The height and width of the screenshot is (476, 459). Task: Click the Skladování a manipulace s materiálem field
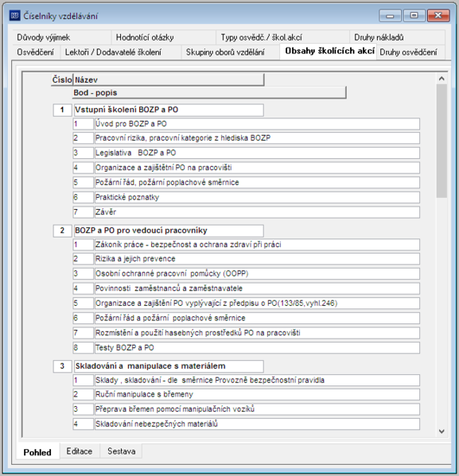(x=169, y=366)
